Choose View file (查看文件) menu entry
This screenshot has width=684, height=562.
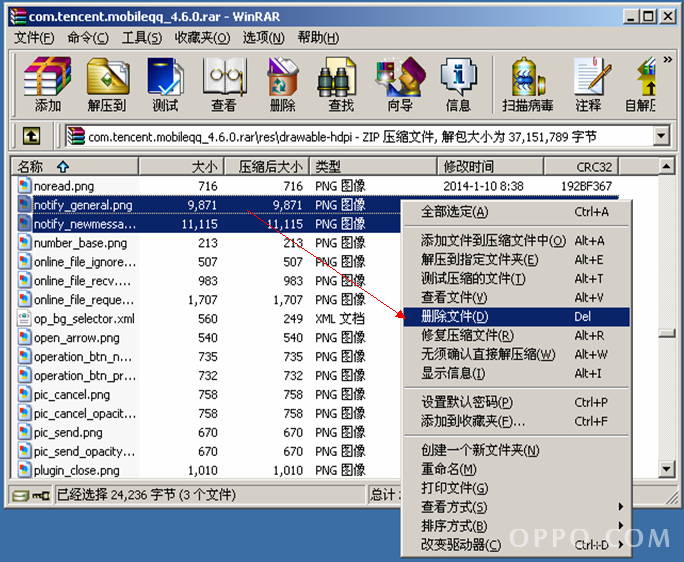pyautogui.click(x=516, y=298)
